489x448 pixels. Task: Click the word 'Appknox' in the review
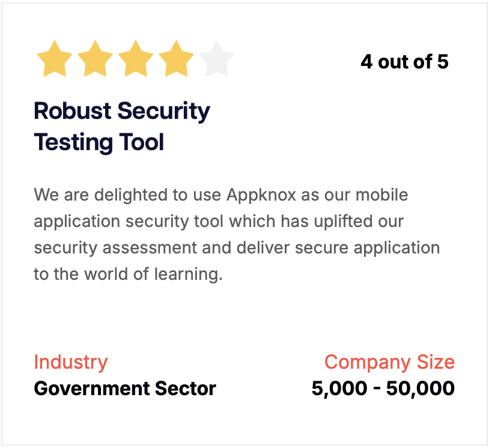click(261, 195)
